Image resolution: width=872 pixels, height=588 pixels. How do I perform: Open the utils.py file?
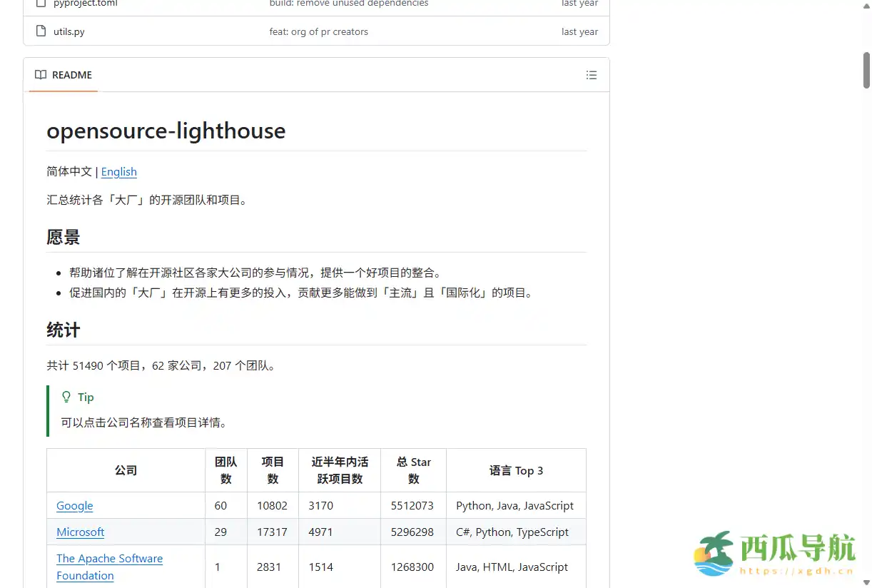pos(69,31)
